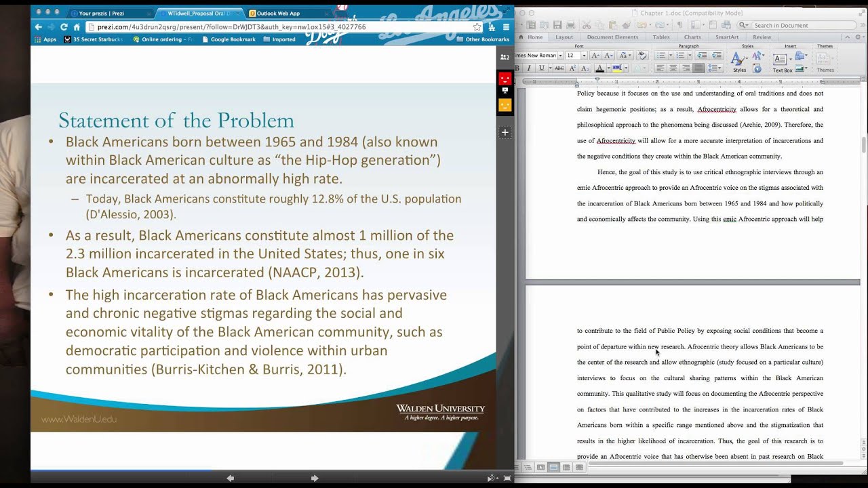This screenshot has width=868, height=488.
Task: Click the Redo arrow in Word toolbar
Action: click(660, 25)
